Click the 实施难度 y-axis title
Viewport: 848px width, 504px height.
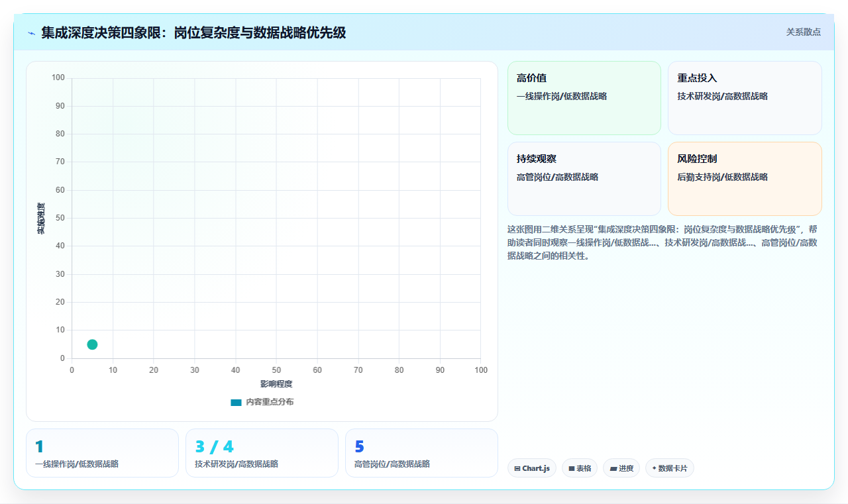tap(41, 219)
